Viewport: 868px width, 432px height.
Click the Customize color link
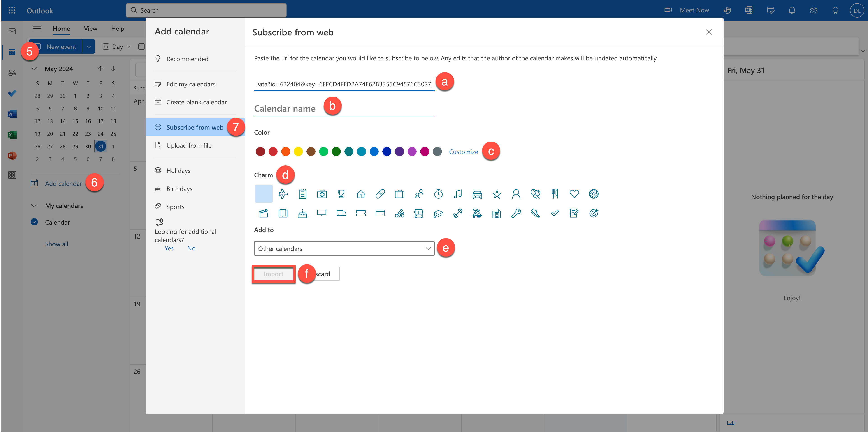463,152
